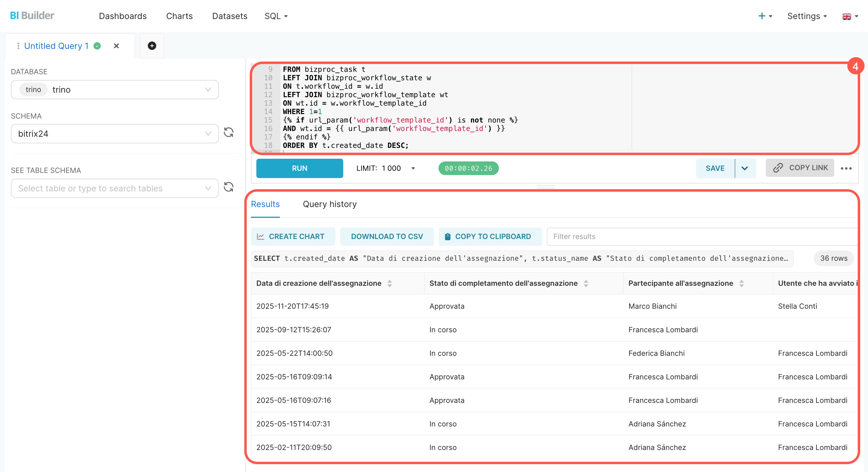Sort by Partecipante all'assegnazione column
Screen dimensions: 868x472
tap(741, 283)
